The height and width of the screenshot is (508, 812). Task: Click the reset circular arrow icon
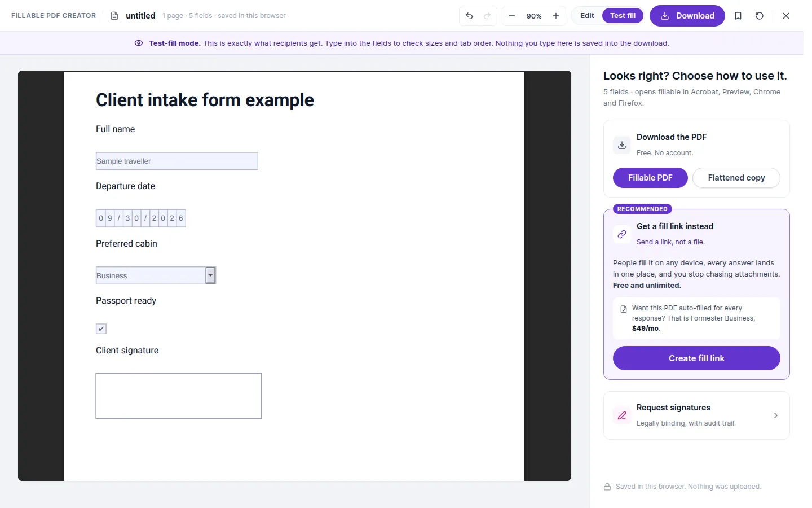coord(760,16)
